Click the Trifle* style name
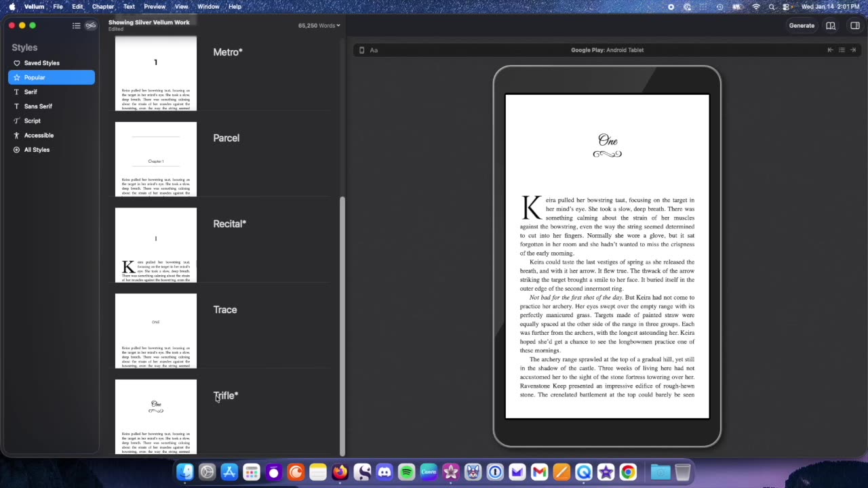 (226, 396)
